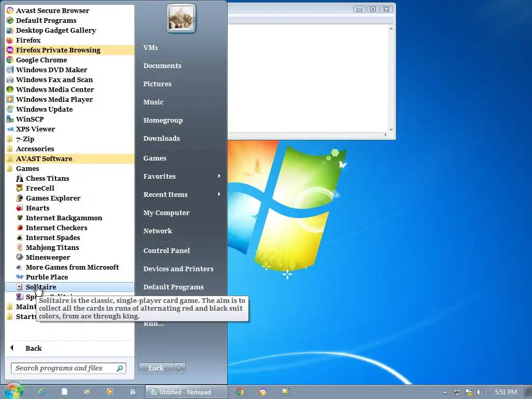Screen dimensions: 532x399
Task: Launch Internet Checkers
Action: 70,228
